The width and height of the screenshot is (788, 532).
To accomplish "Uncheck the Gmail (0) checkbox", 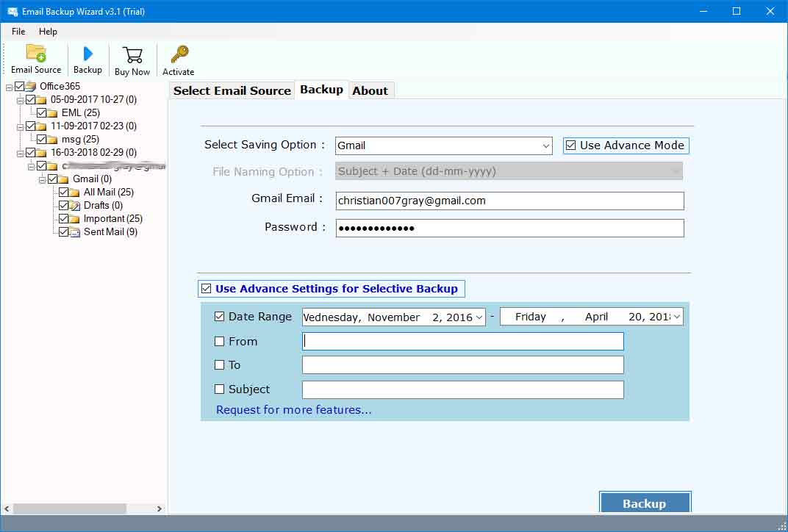I will point(53,179).
